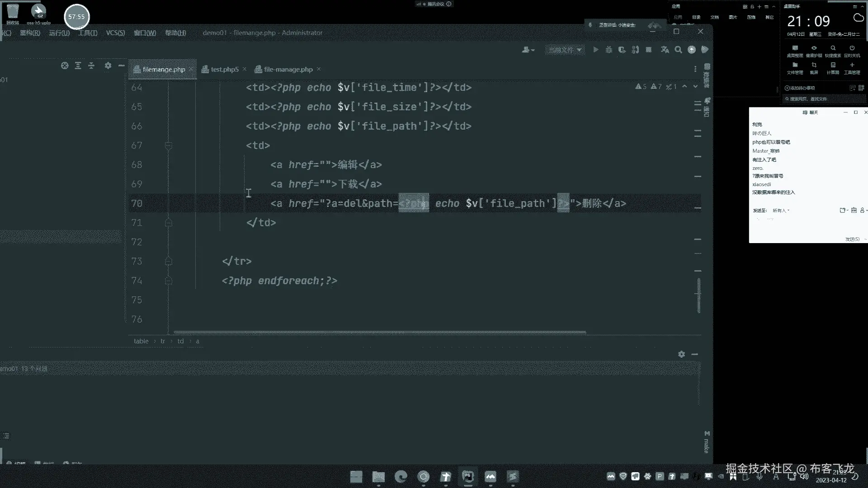
Task: Click Expand All icon in project panel
Action: [x=78, y=66]
